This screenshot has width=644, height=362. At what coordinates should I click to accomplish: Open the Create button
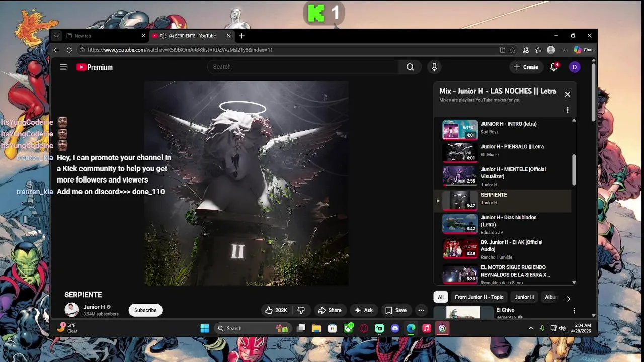(526, 67)
